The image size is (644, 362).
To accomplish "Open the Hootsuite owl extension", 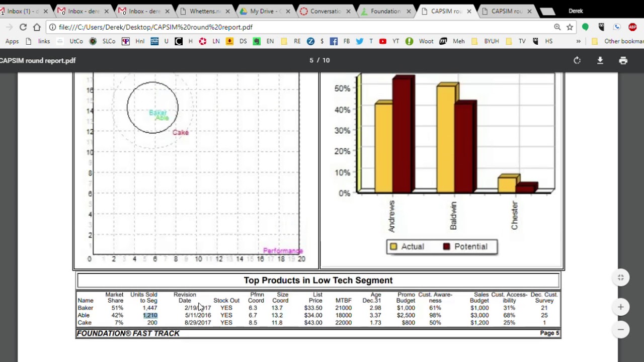I will 601,27.
